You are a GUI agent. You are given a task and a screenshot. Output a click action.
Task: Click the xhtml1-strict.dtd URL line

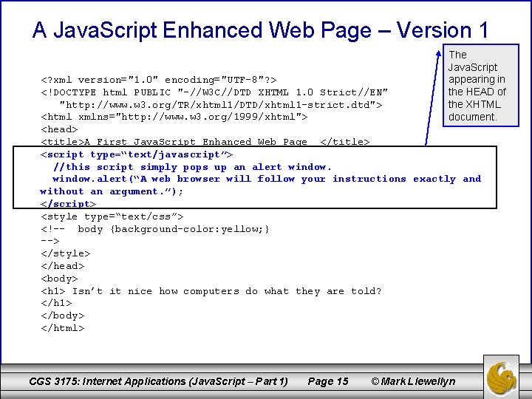click(x=221, y=105)
